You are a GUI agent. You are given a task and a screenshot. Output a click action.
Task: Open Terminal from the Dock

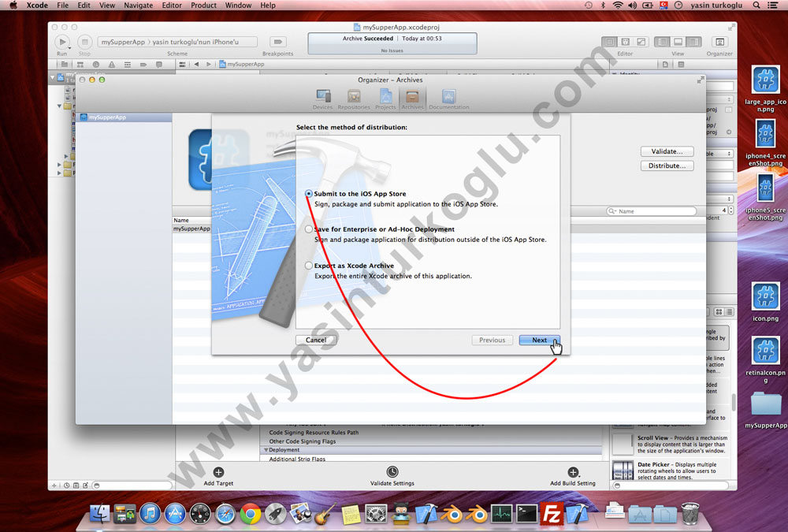(526, 514)
